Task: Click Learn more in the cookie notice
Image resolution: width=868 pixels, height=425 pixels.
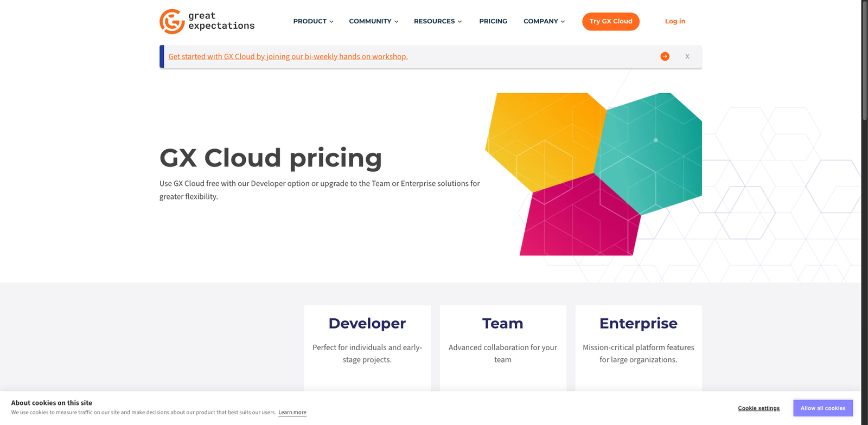Action: (292, 413)
